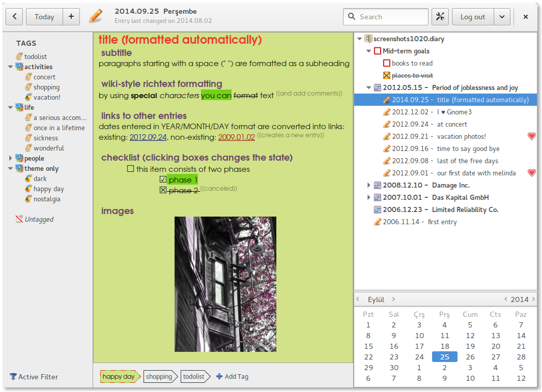Open the Log out dropdown arrow

pos(502,17)
